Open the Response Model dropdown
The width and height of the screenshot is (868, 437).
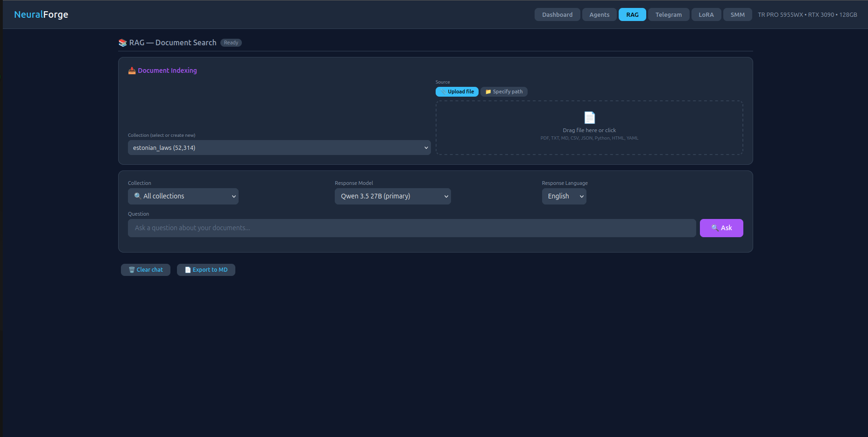coord(393,196)
